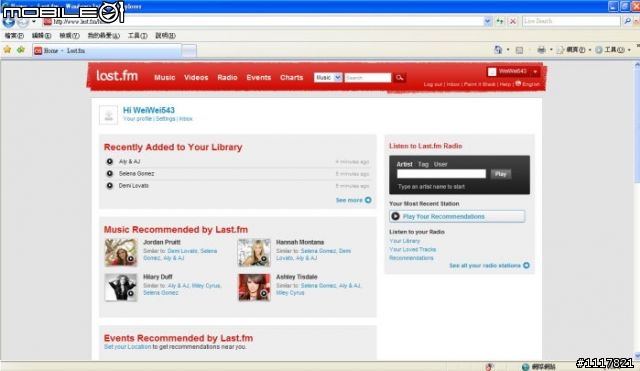Click the Add to Favorites green star

(21, 50)
